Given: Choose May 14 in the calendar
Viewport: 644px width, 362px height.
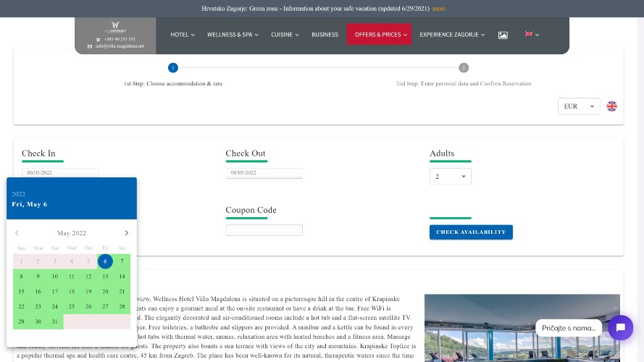Looking at the screenshot, I should point(122,277).
